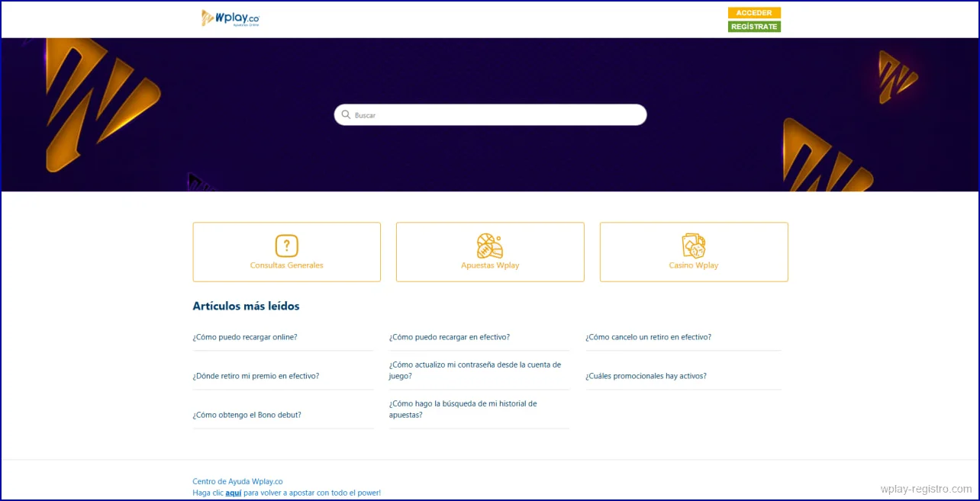Click the magnifying glass search icon
This screenshot has height=501, width=980.
pyautogui.click(x=346, y=115)
